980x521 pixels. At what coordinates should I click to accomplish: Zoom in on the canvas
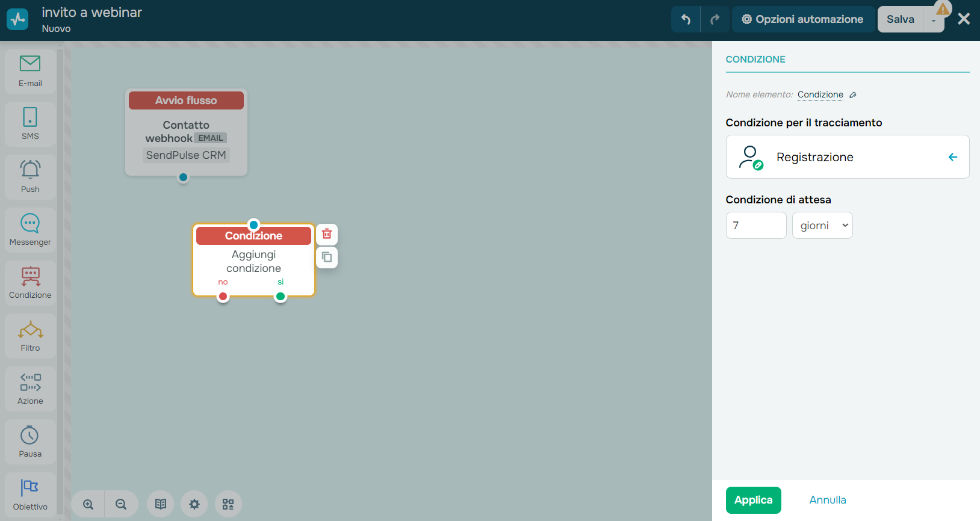[88, 504]
